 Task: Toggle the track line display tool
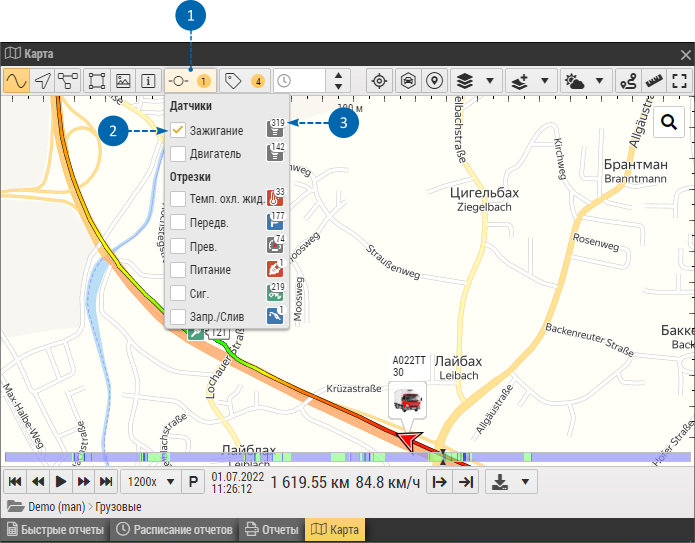[16, 81]
